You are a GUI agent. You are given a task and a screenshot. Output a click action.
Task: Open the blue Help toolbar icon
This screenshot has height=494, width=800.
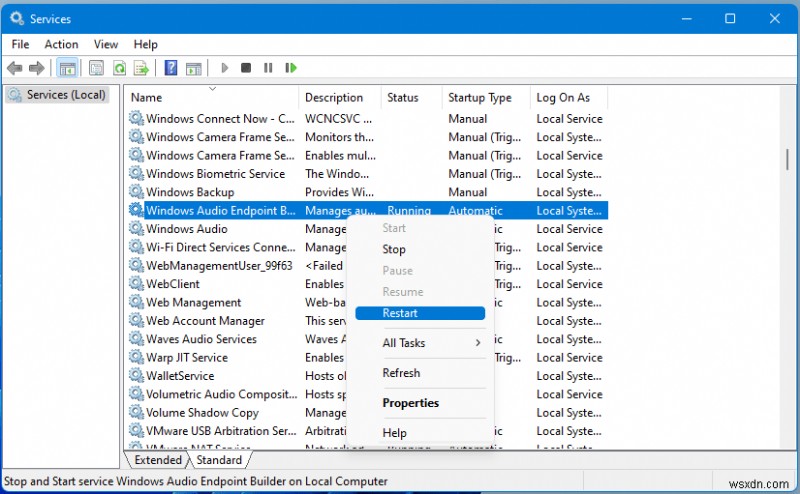click(x=171, y=67)
